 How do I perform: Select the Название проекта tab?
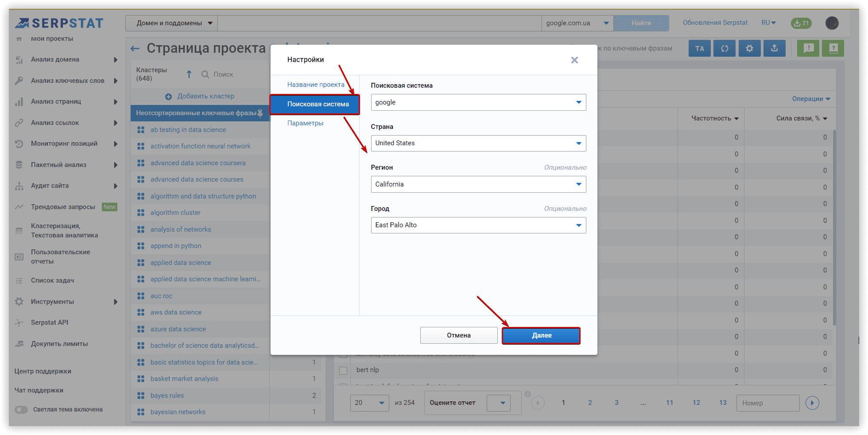click(x=316, y=85)
